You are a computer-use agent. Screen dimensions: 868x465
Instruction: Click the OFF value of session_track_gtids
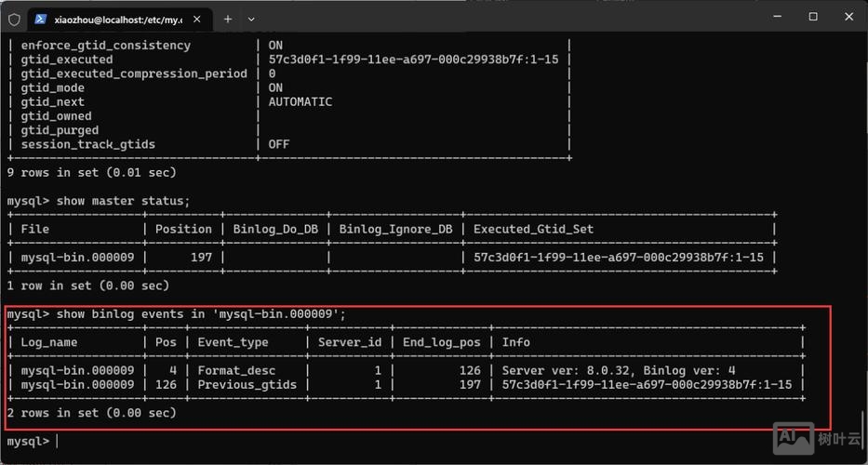[279, 144]
